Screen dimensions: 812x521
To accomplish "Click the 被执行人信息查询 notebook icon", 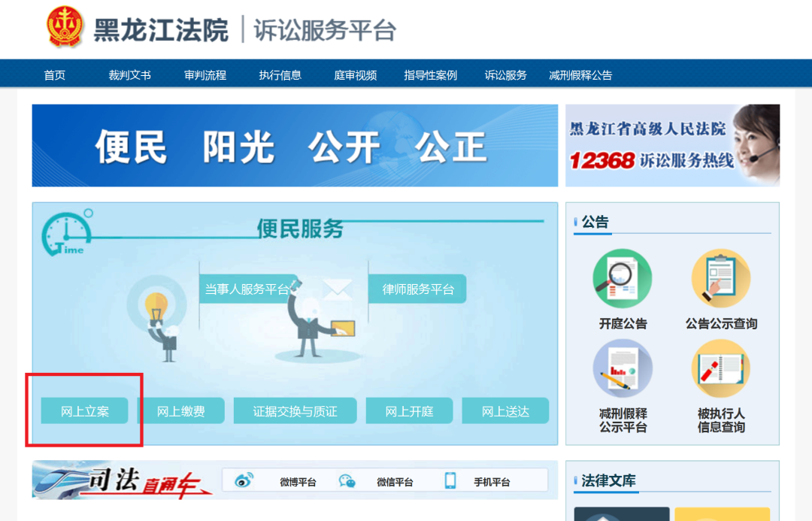I will tap(720, 368).
